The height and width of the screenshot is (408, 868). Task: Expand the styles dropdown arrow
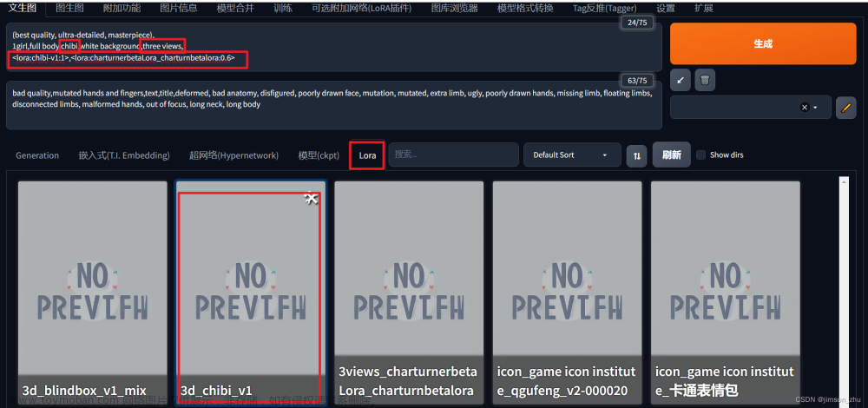coord(815,108)
